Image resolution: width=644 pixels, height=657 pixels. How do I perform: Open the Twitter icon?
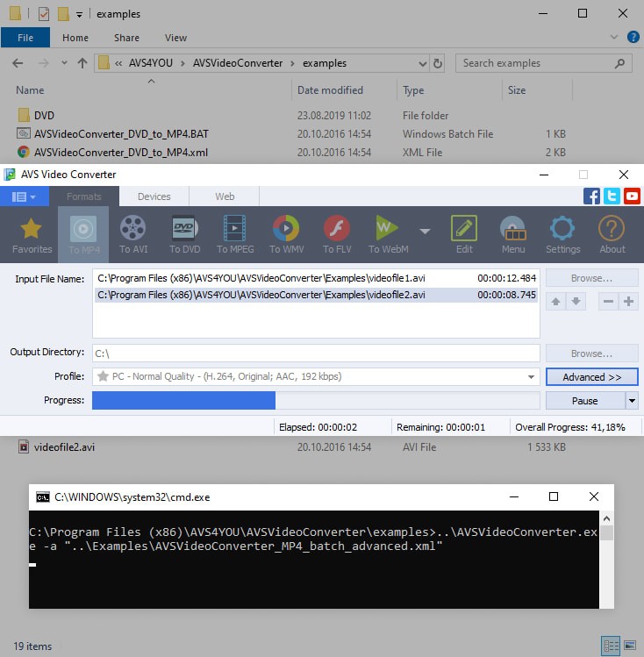[612, 196]
